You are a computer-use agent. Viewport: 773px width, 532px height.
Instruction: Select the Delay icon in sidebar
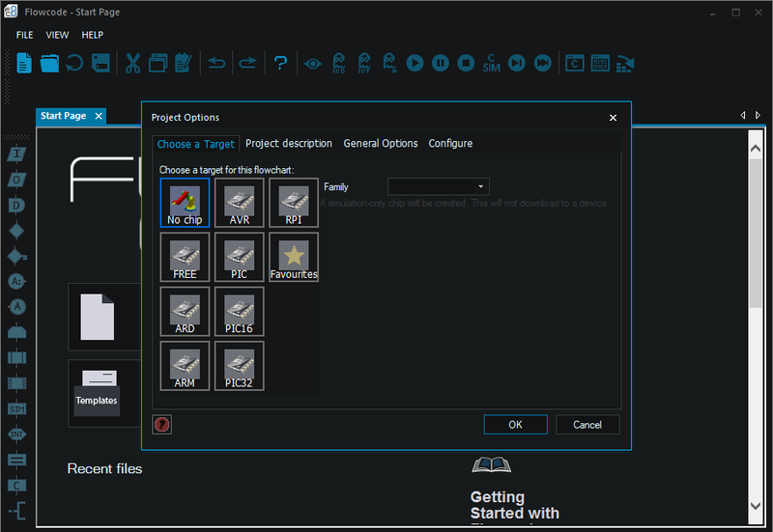[x=16, y=206]
